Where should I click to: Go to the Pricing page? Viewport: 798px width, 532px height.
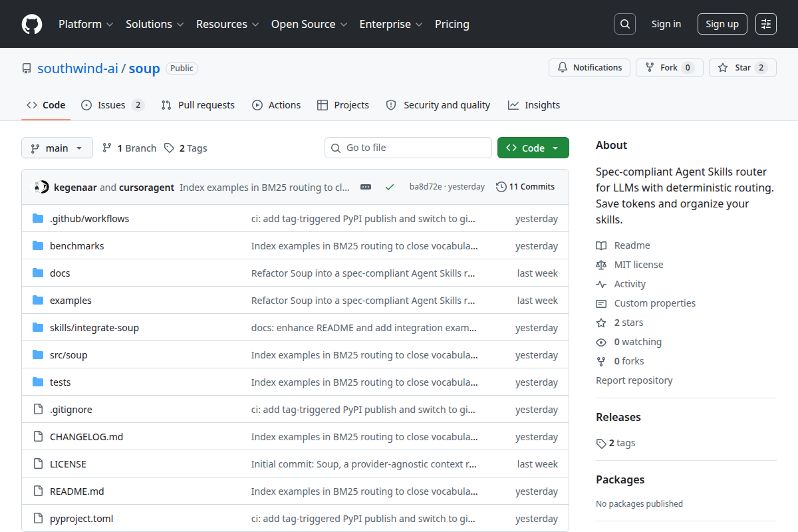pos(452,24)
